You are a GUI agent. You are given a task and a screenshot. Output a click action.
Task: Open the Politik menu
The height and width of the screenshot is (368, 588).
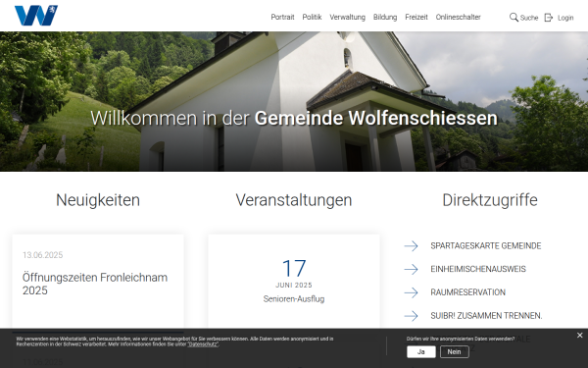click(x=312, y=18)
